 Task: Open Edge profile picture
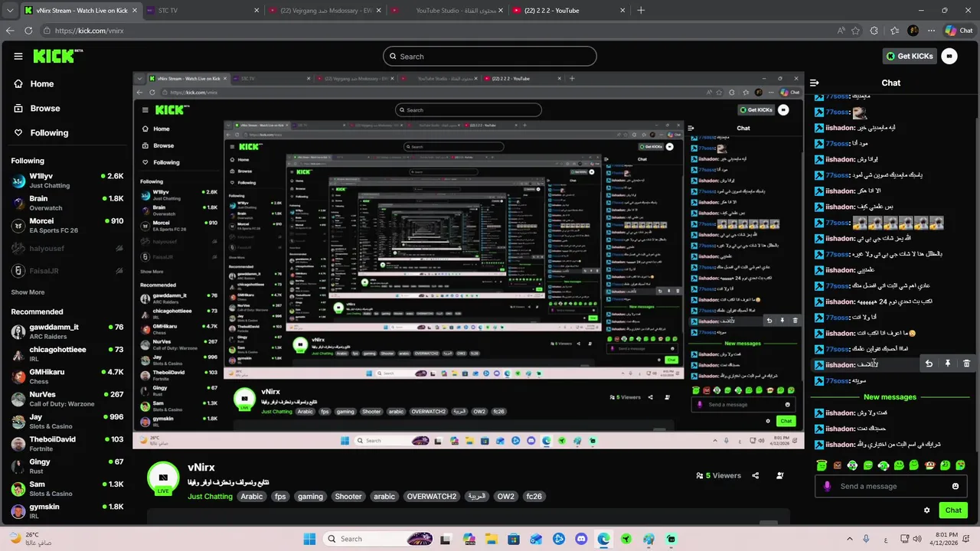pos(913,31)
